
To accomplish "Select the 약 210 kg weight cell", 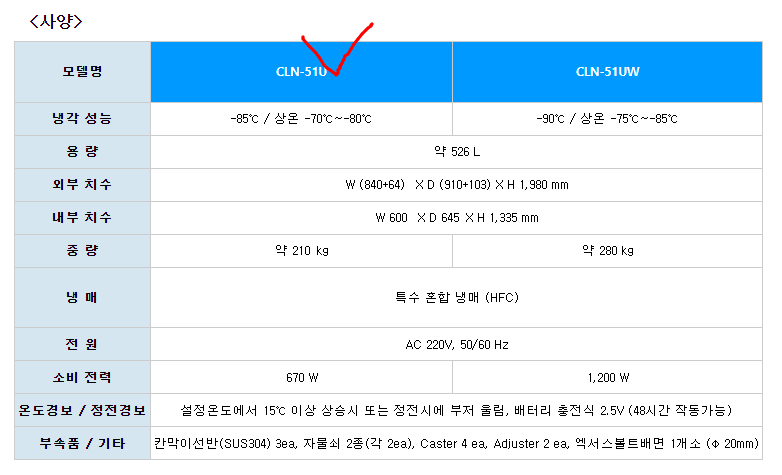I will tap(300, 250).
